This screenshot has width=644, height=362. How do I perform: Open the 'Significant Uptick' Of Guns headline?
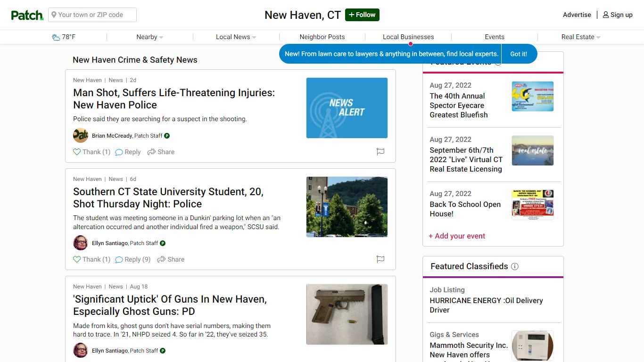(x=170, y=305)
